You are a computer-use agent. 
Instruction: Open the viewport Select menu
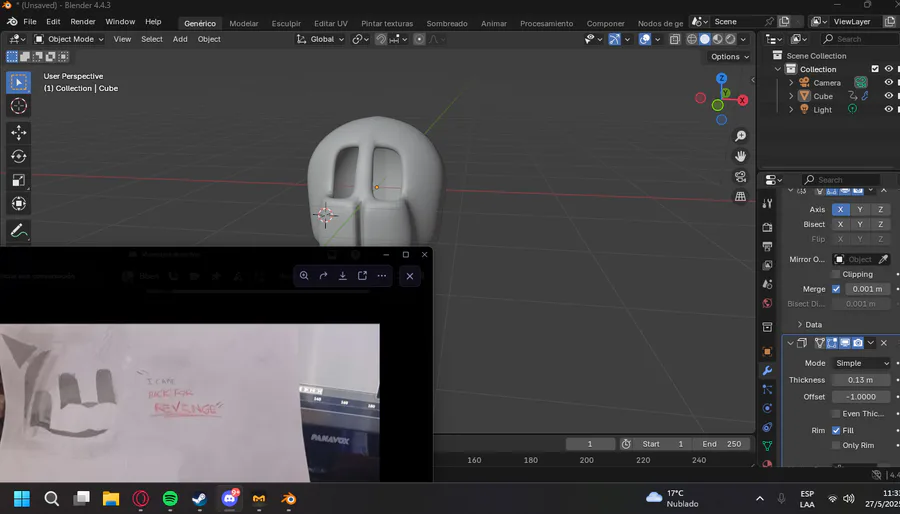(x=152, y=39)
